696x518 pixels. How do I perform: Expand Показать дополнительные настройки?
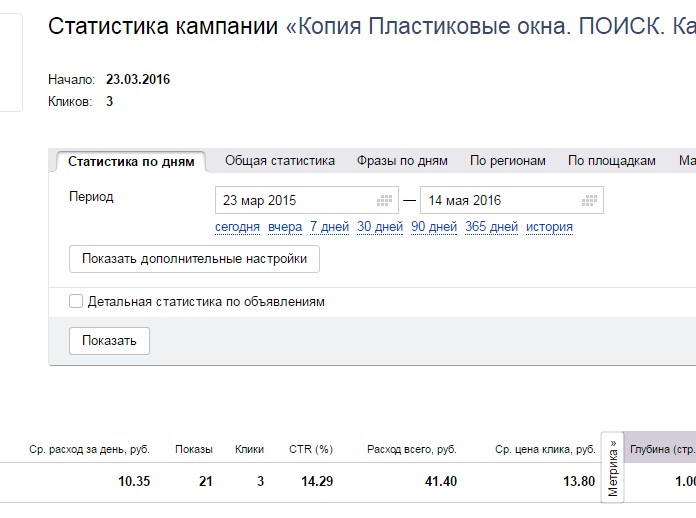(194, 259)
